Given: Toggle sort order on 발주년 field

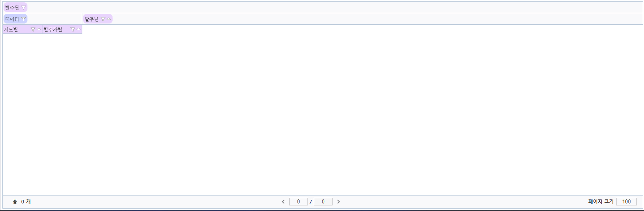Looking at the screenshot, I should (x=109, y=19).
